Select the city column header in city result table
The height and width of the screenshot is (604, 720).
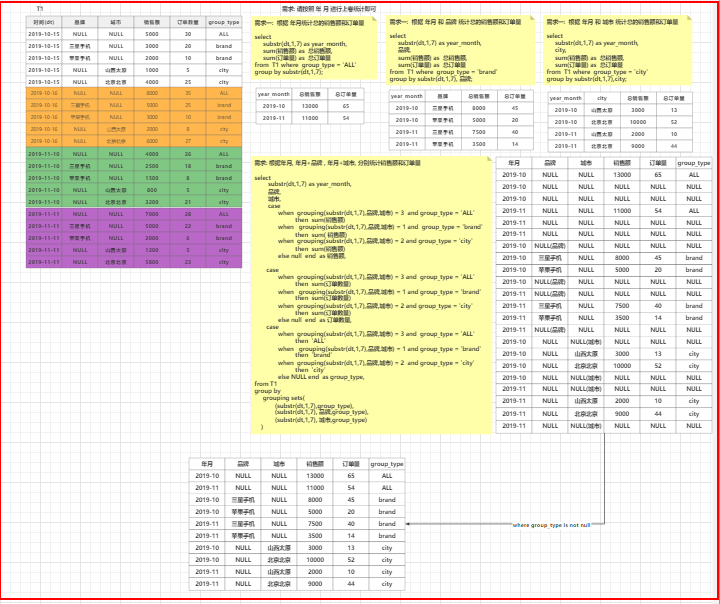[x=602, y=98]
